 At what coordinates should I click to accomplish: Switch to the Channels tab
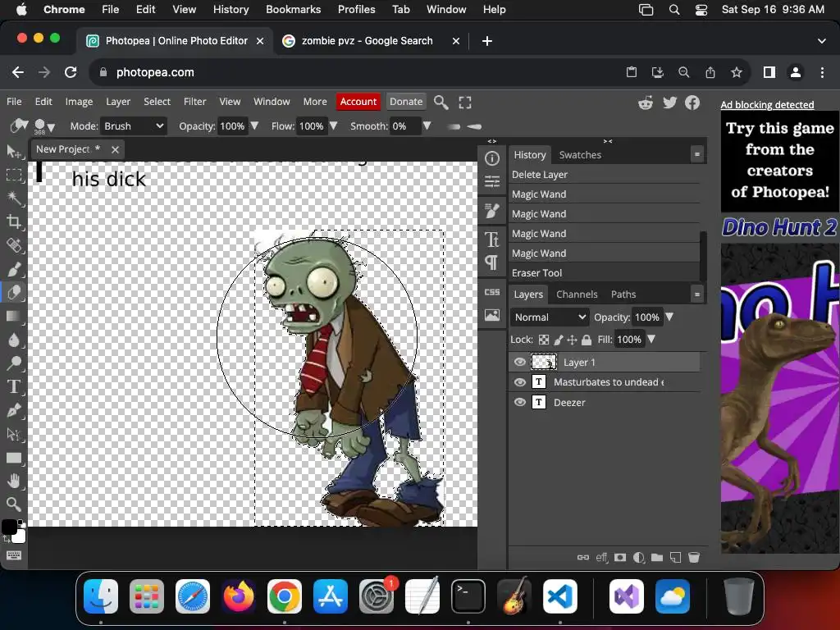point(577,294)
